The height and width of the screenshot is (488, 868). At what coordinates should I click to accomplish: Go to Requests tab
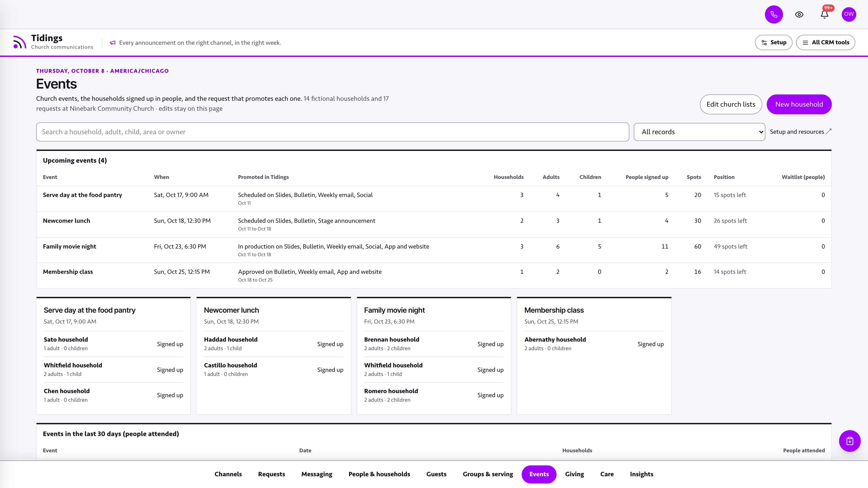tap(271, 474)
